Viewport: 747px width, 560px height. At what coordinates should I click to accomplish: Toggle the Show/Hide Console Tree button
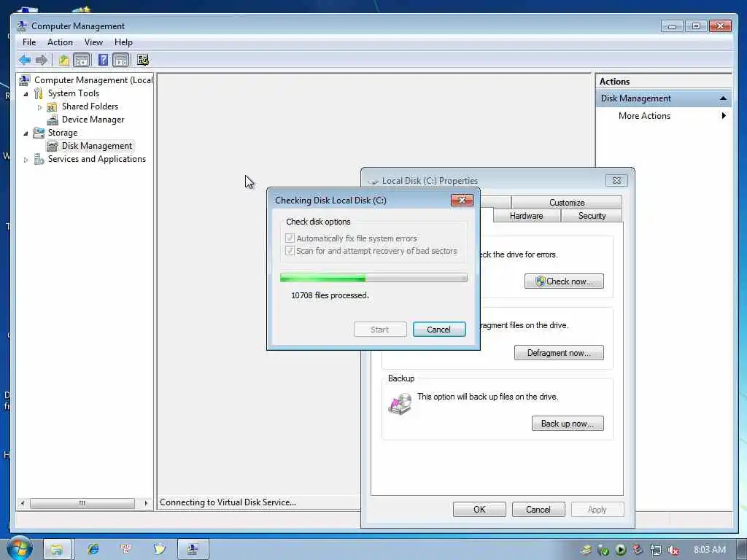[82, 60]
